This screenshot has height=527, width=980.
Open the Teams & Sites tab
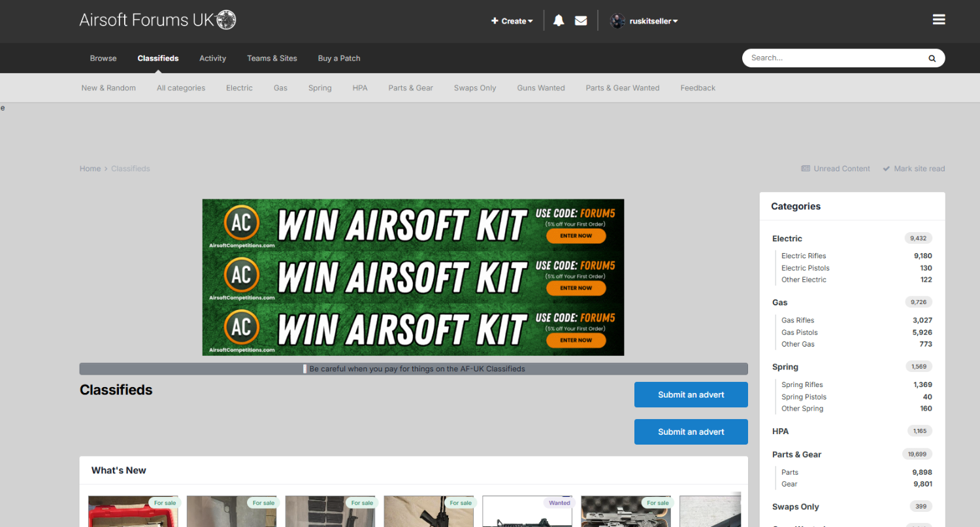click(272, 58)
